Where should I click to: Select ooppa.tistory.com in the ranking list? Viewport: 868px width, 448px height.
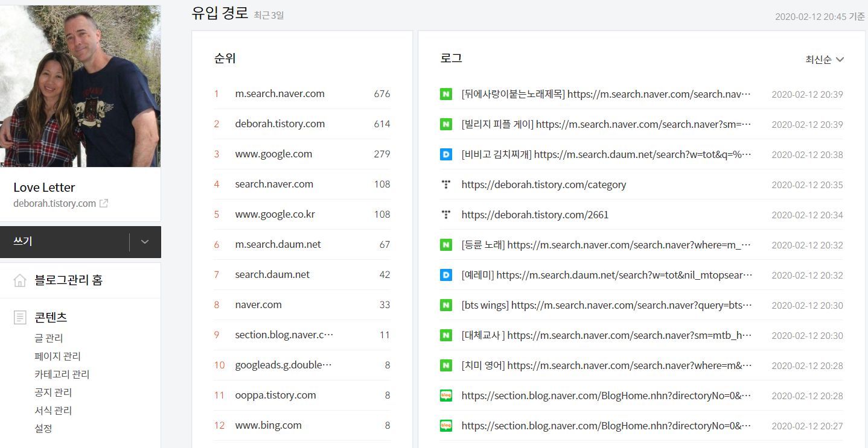tap(276, 395)
